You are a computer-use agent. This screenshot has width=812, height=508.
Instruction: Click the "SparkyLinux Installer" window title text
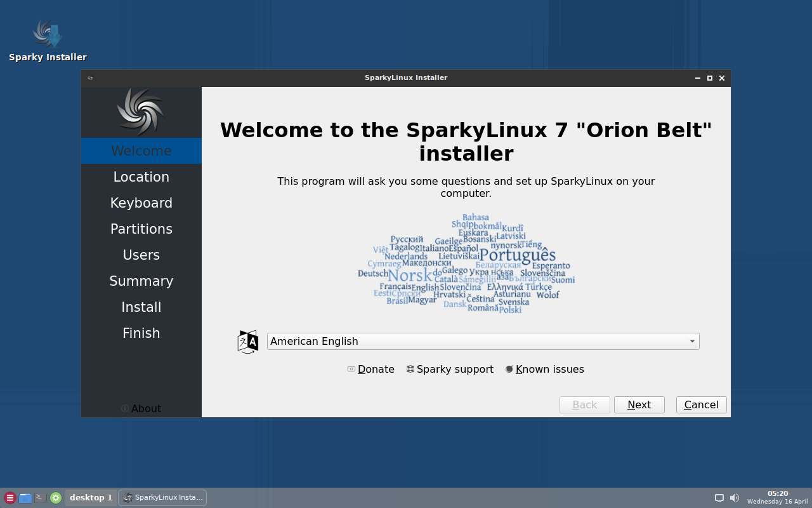(x=406, y=78)
